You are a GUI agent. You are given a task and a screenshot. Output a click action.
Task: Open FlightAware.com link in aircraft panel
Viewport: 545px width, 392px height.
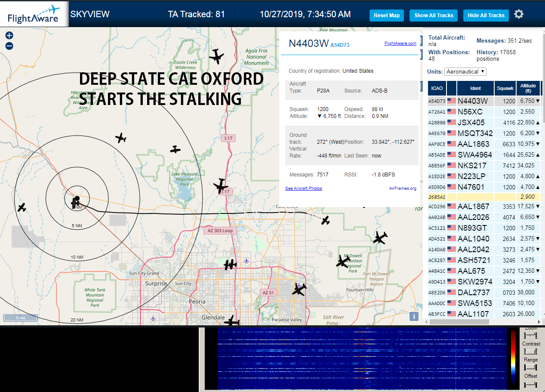(x=400, y=43)
